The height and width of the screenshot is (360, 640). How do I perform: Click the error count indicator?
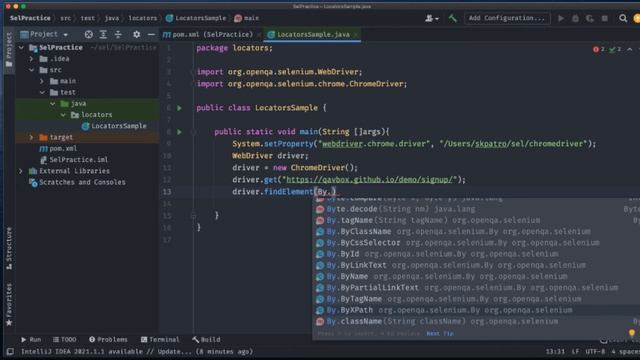coord(599,49)
